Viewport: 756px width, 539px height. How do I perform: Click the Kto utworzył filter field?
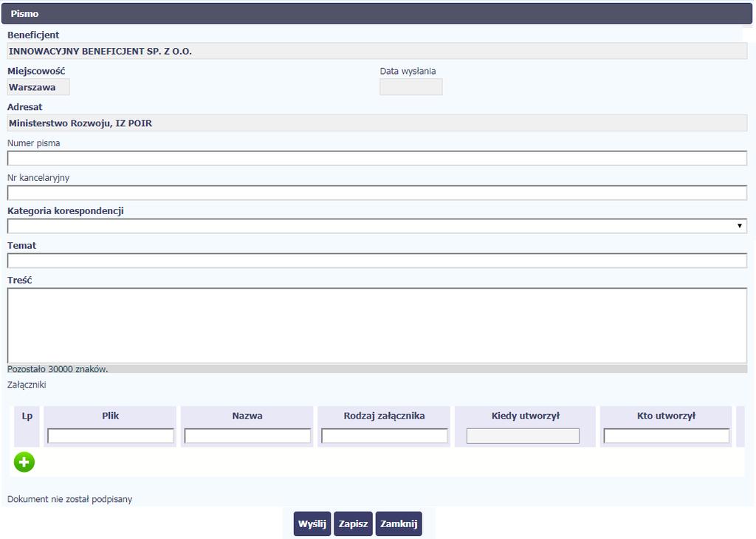[667, 436]
